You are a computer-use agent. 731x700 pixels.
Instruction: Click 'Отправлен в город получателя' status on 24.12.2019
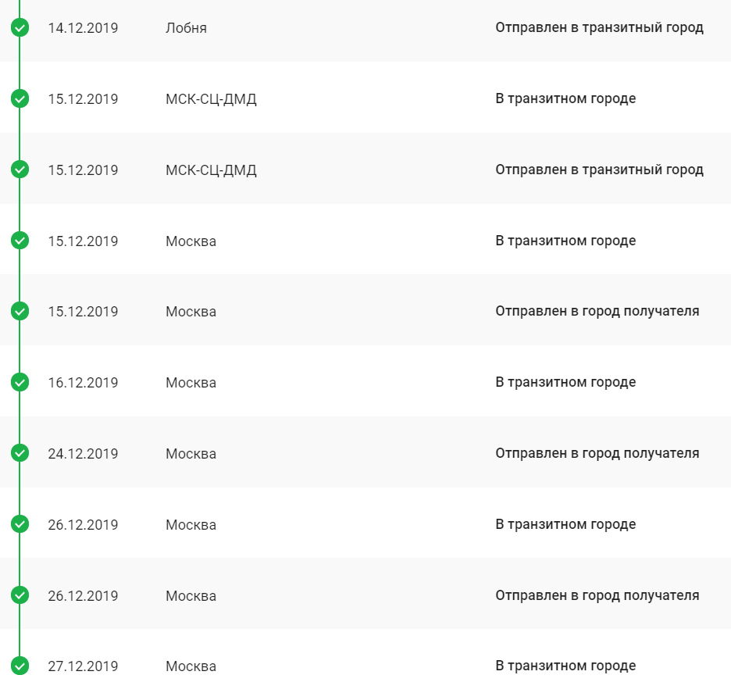point(597,453)
